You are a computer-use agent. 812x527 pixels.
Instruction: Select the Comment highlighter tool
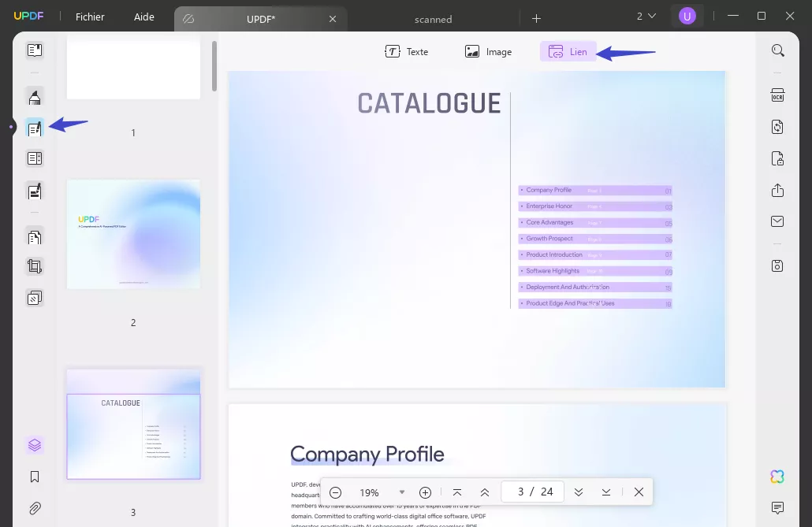point(35,98)
